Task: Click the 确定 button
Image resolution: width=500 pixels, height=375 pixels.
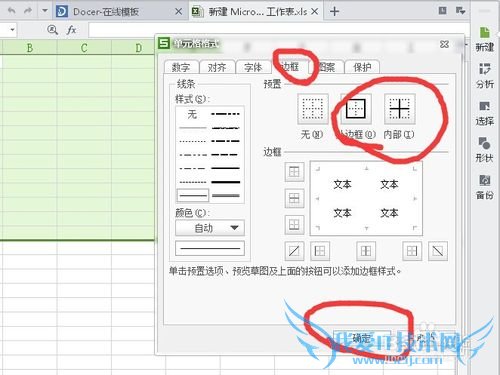Action: click(x=362, y=339)
